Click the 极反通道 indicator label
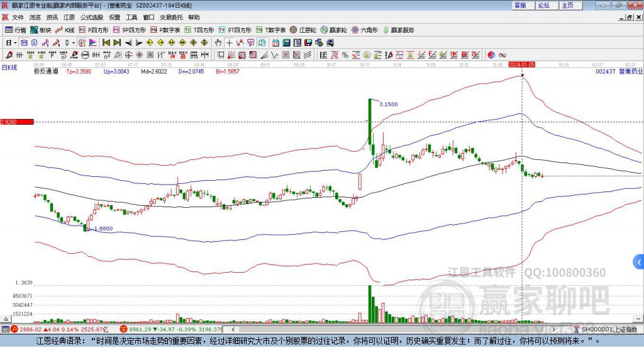644x347 pixels. tap(47, 72)
